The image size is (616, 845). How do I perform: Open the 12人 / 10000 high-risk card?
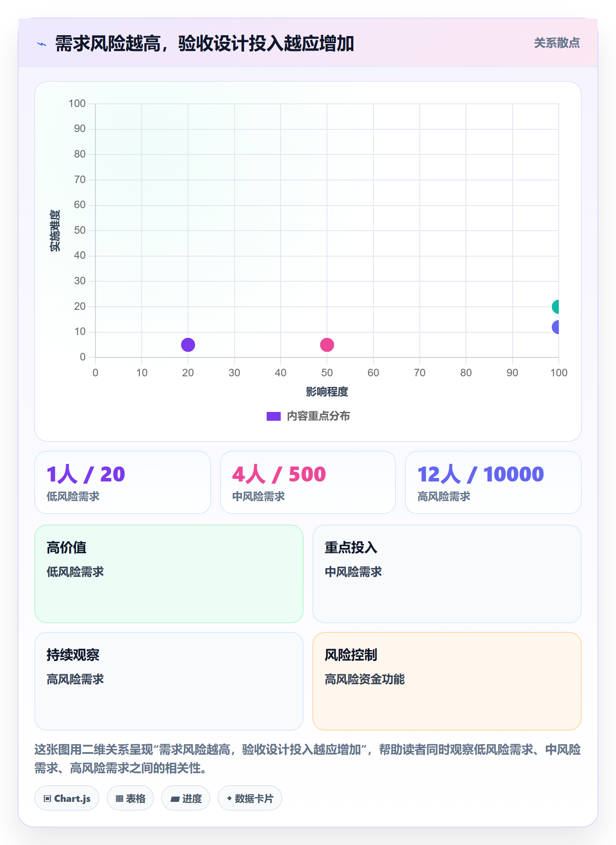tap(493, 482)
